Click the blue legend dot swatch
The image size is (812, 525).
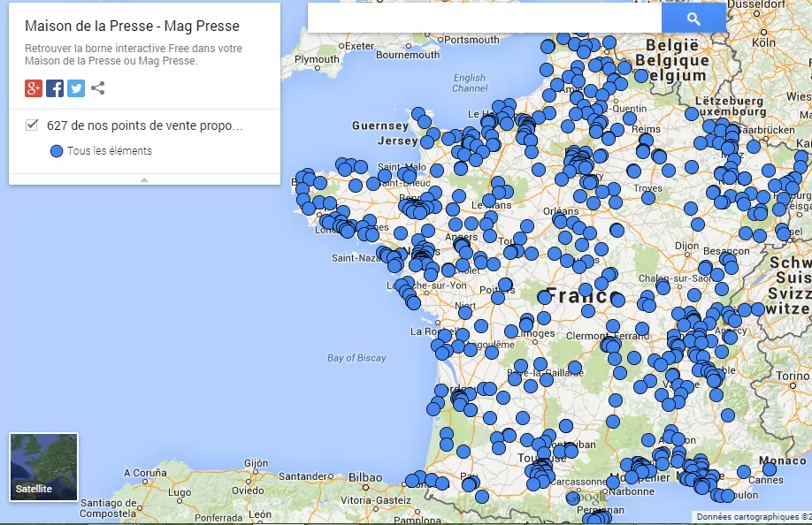click(57, 151)
